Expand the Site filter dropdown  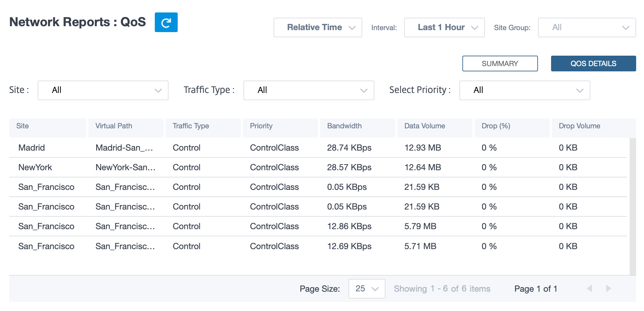pos(103,90)
